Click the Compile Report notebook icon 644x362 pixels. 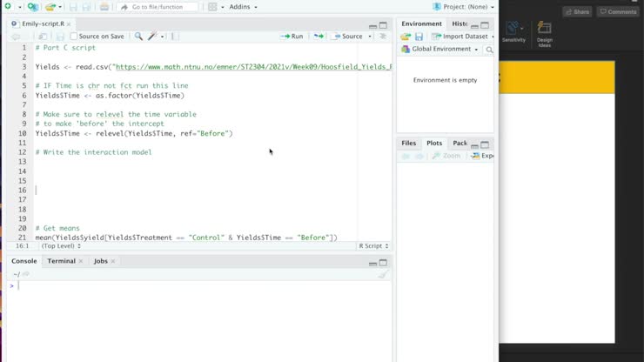(174, 37)
